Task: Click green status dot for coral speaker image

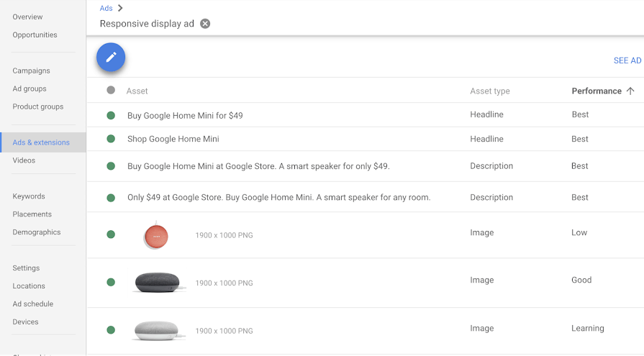Action: coord(111,234)
